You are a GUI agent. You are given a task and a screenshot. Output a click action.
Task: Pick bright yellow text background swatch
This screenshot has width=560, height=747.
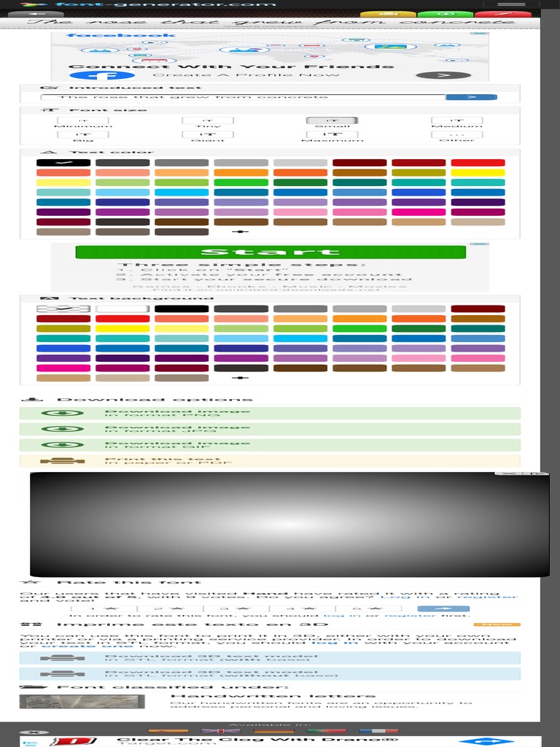point(122,328)
